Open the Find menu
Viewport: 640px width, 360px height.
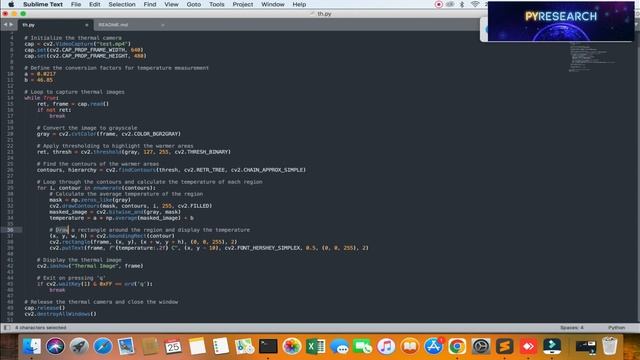coord(150,4)
